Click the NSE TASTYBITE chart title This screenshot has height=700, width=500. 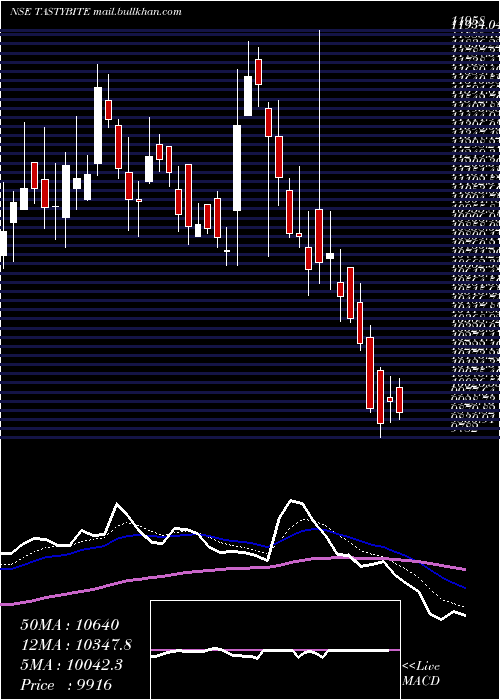[50, 12]
